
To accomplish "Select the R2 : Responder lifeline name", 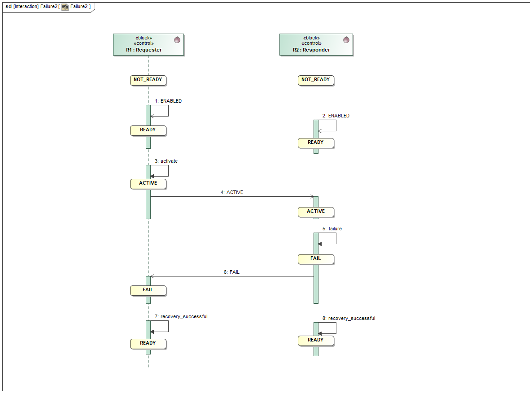I will coord(311,50).
